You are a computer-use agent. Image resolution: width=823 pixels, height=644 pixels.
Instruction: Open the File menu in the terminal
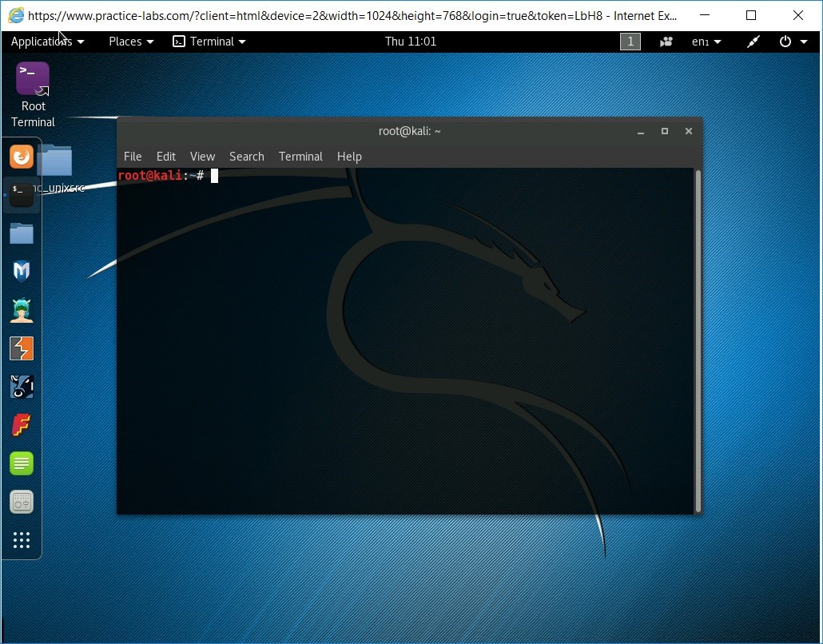tap(132, 156)
